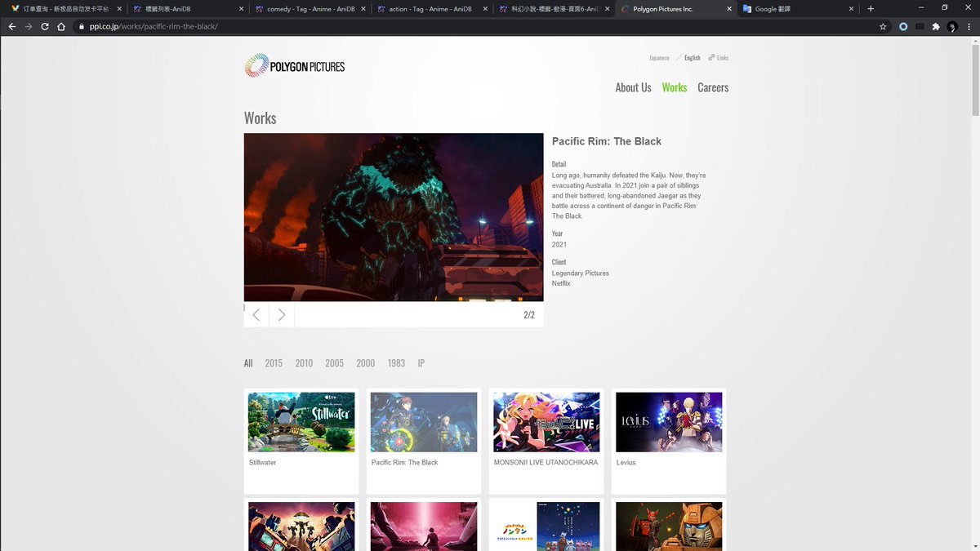Click the site lock icon in address bar

pyautogui.click(x=80, y=26)
